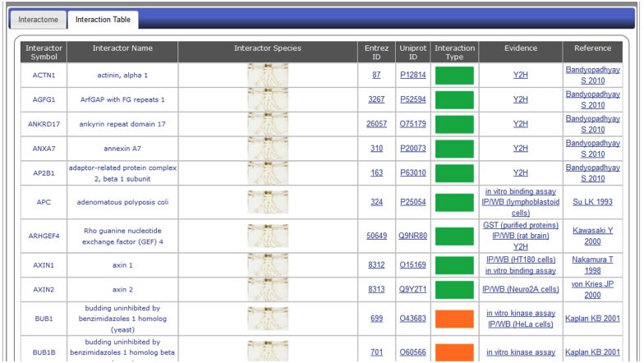Viewport: 644px width, 363px height.
Task: Open the Nakamura T 1998 reference
Action: [x=592, y=264]
